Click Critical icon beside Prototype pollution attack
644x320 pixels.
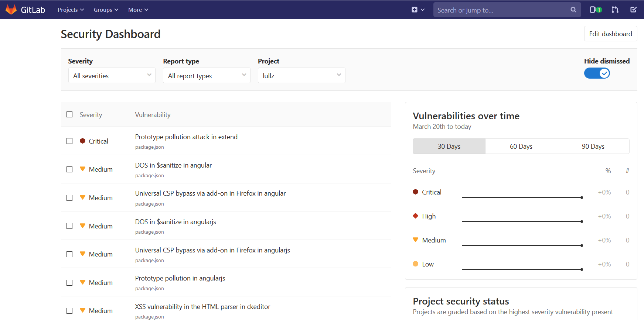pos(83,141)
